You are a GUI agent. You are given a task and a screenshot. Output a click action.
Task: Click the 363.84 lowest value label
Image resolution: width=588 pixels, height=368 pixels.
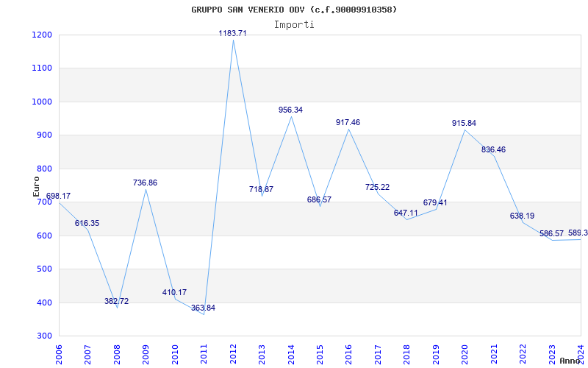[204, 308]
